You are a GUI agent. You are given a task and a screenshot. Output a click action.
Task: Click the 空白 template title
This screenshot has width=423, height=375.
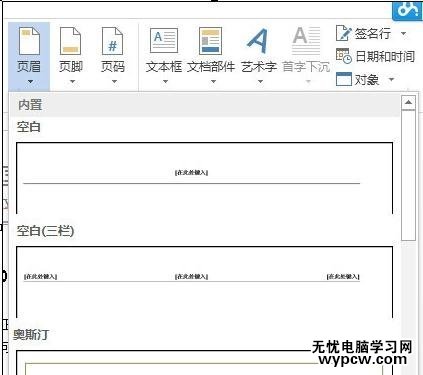point(29,127)
